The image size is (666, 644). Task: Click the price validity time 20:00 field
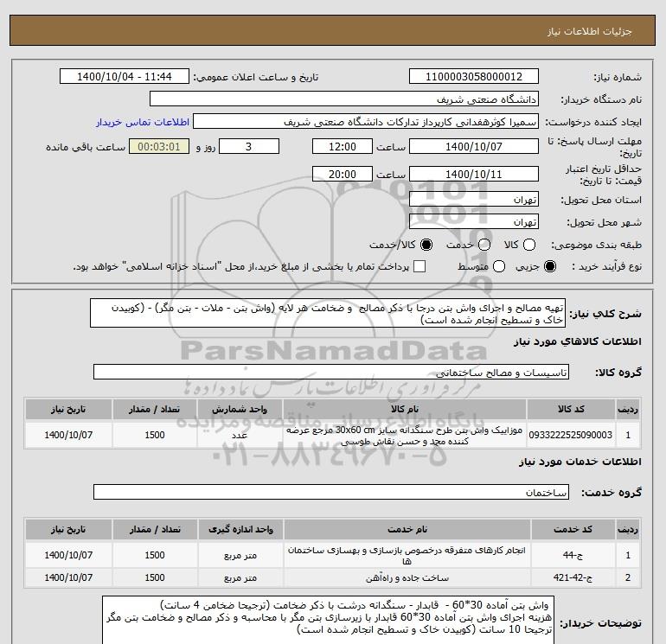pyautogui.click(x=343, y=174)
